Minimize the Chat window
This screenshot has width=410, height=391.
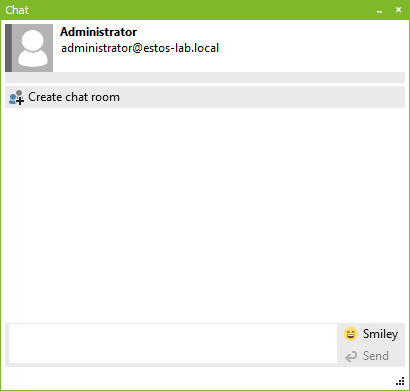pos(379,11)
